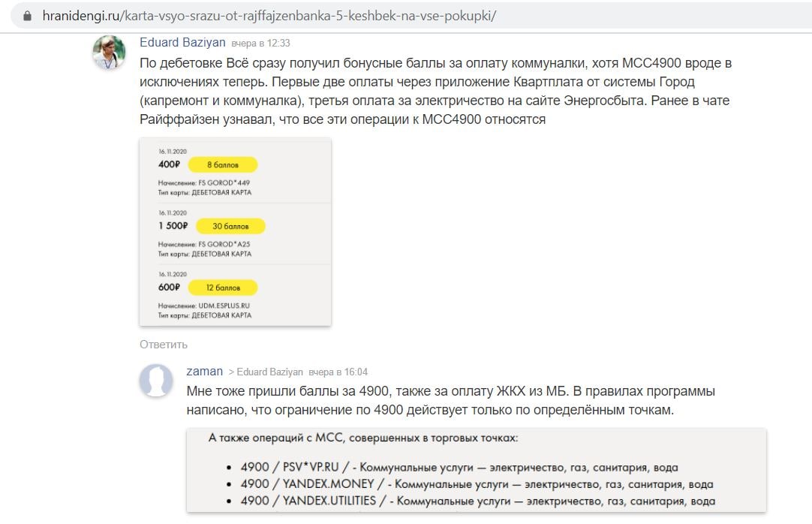Click the 'PSV*VP.RU' line in rules image
The image size is (812, 524).
tap(459, 467)
